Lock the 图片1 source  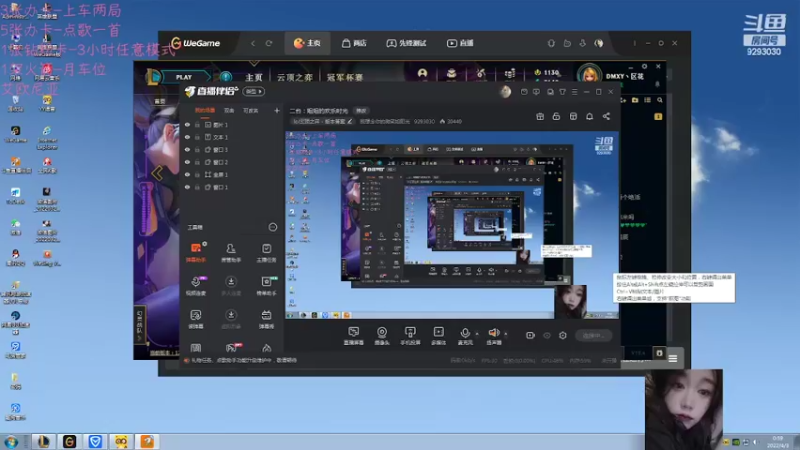[x=197, y=124]
